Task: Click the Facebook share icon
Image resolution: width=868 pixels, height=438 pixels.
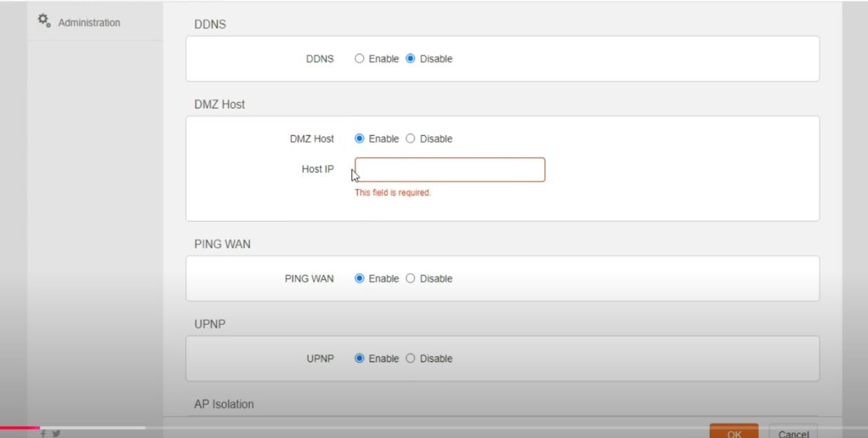Action: pyautogui.click(x=43, y=434)
